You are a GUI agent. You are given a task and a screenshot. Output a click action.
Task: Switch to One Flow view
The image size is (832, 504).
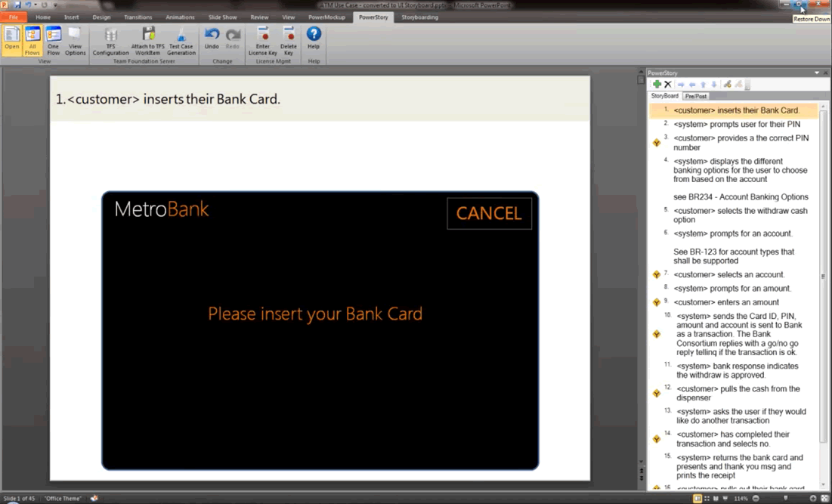pyautogui.click(x=53, y=41)
